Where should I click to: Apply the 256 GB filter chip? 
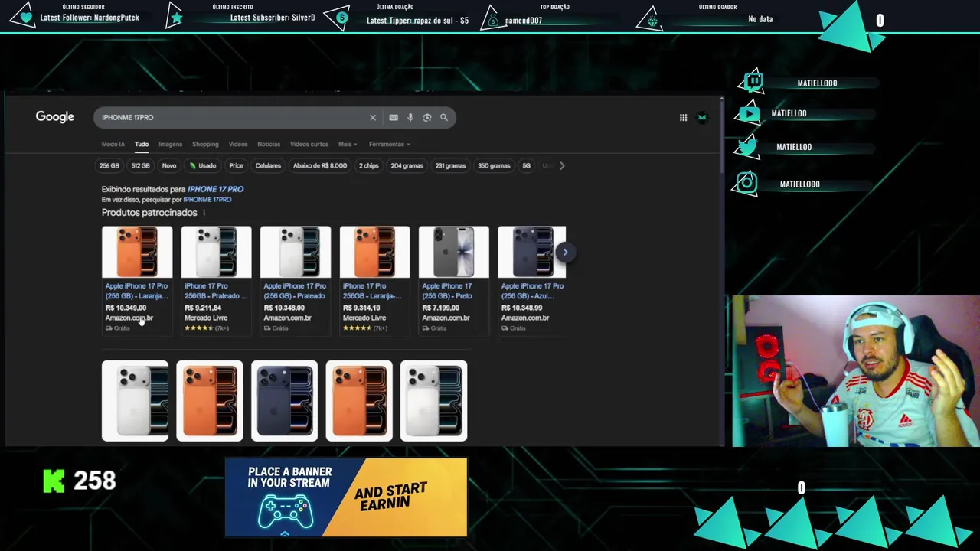click(109, 165)
